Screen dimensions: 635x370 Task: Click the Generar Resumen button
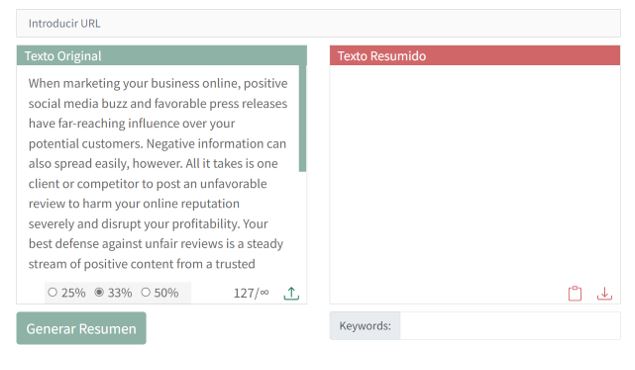[x=81, y=328]
